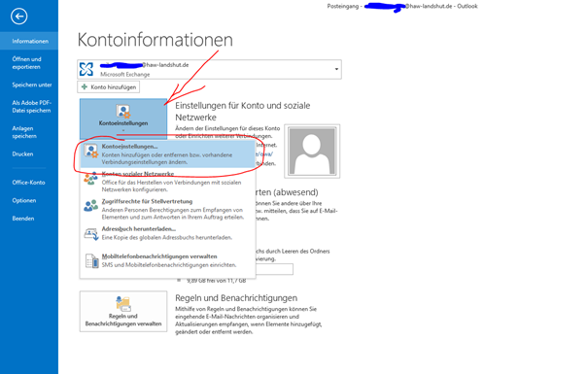Screen dimensions: 588x374
Task: Click the 9,89 GB frei von 11,7 GB text
Action: click(217, 281)
